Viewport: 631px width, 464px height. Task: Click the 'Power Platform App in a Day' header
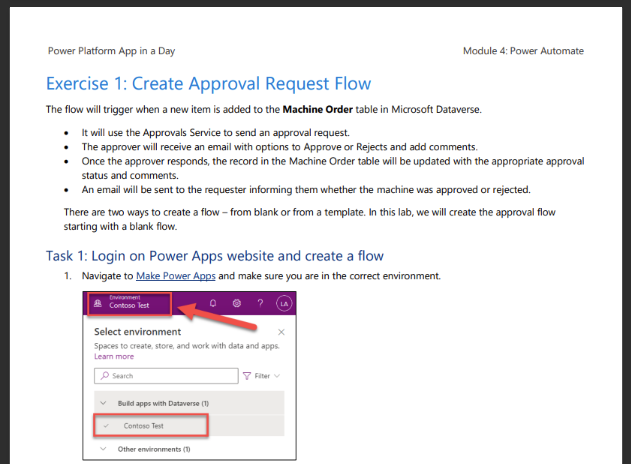[x=111, y=51]
